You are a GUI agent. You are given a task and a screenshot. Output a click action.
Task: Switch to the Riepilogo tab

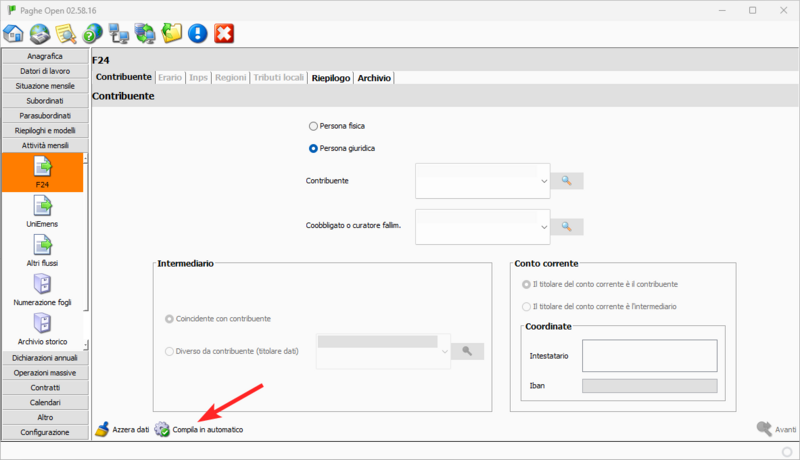(x=330, y=77)
